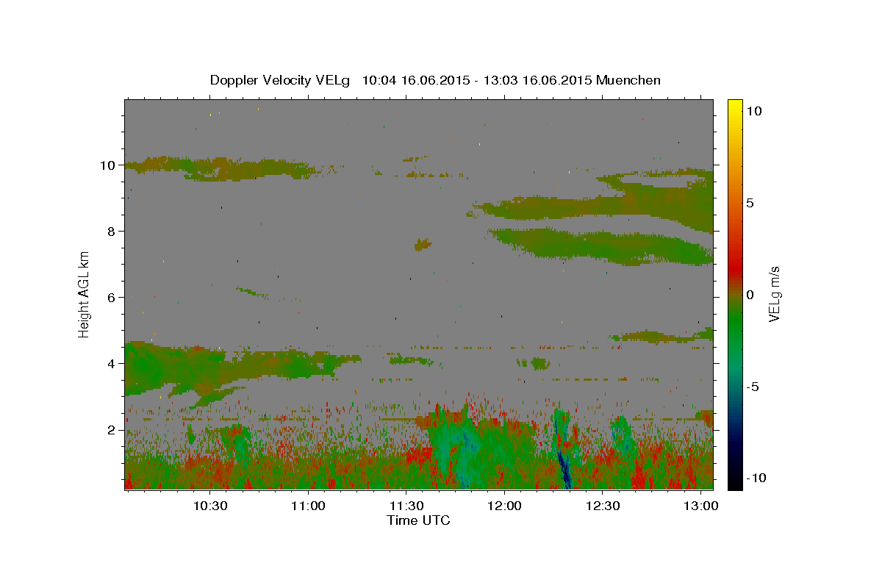Click the colorbar tick label -10

[756, 478]
